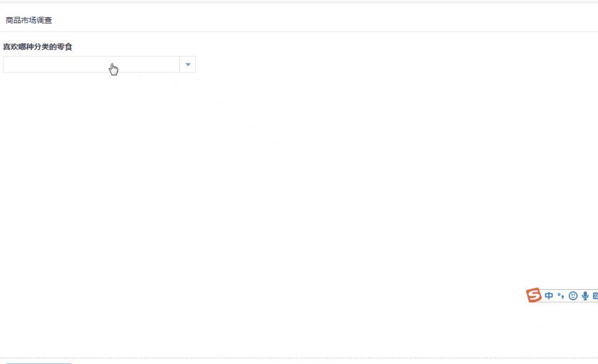598x364 pixels.
Task: Click the blue microphone icon
Action: [584, 296]
